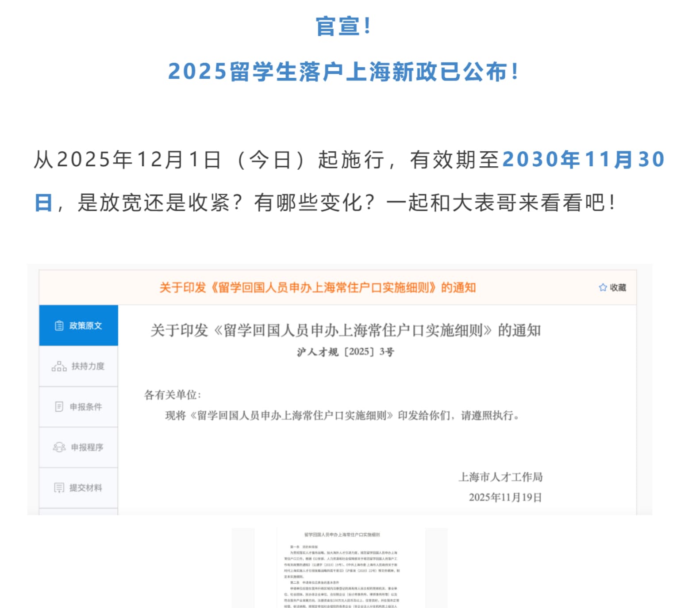Click the orange notice title in header bar
Image resolution: width=700 pixels, height=608 pixels.
pos(317,287)
